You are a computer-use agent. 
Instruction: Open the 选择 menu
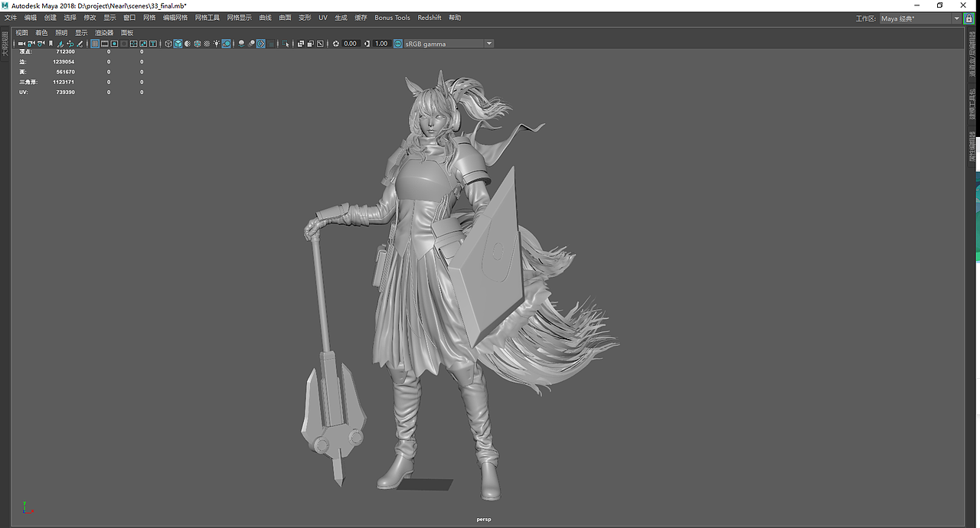coord(70,18)
